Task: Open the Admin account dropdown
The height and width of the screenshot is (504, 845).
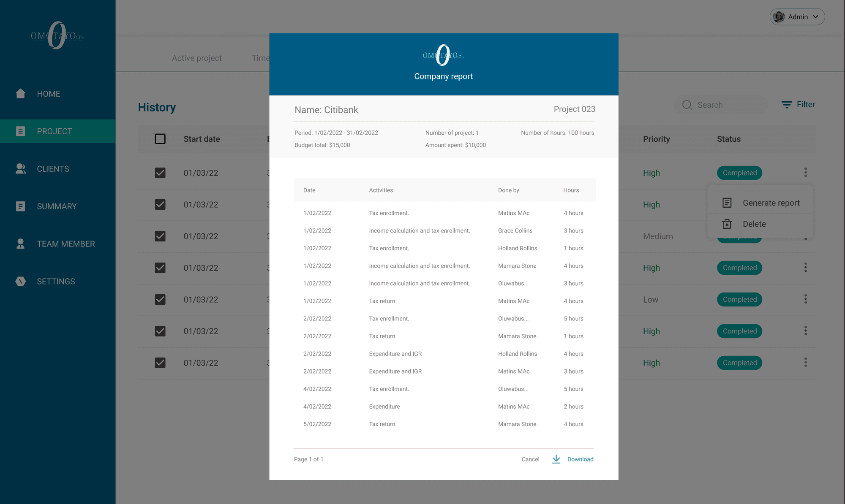Action: pos(797,17)
